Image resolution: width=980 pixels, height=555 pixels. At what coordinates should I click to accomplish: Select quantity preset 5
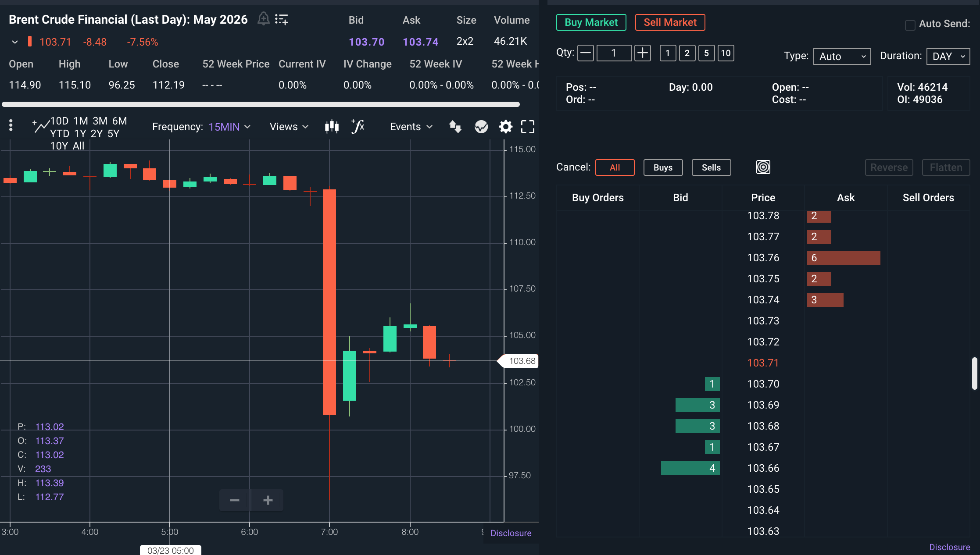point(706,53)
